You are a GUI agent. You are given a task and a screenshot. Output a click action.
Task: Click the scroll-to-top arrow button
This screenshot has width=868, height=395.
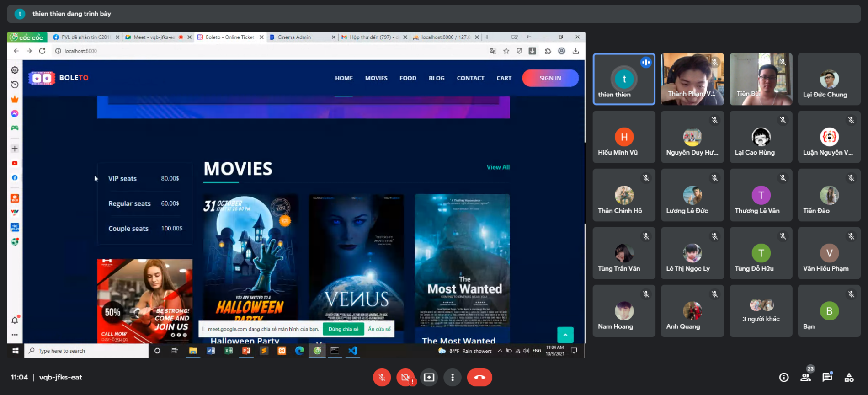565,335
